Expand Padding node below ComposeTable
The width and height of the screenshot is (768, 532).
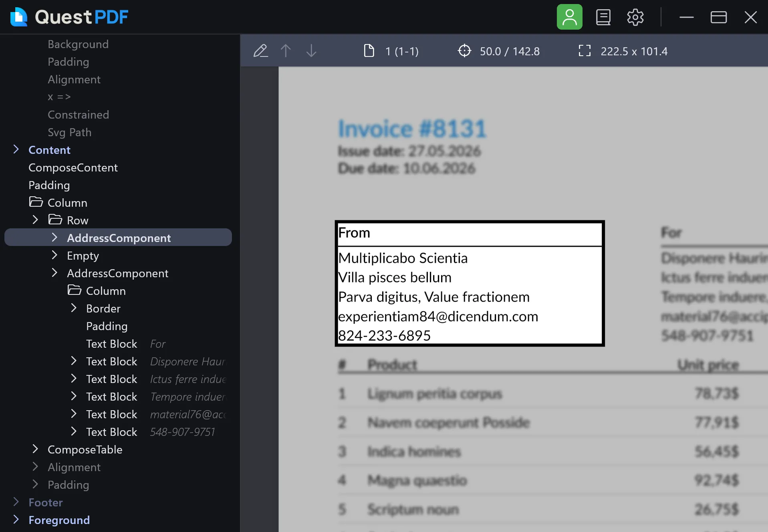pos(35,484)
